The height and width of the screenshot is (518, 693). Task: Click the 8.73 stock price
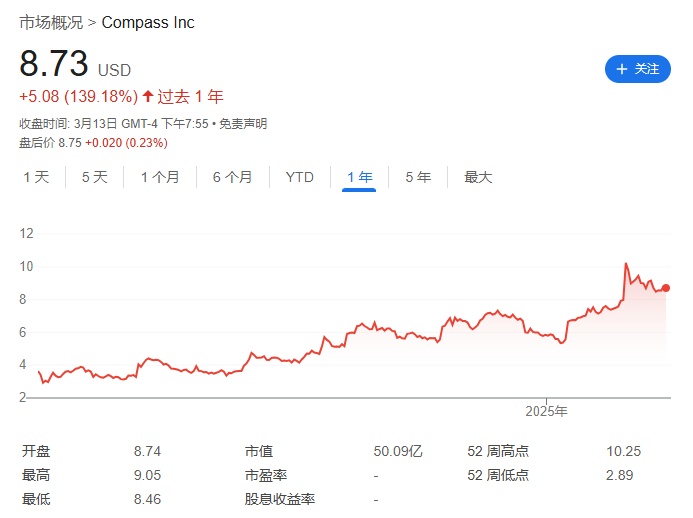[53, 65]
